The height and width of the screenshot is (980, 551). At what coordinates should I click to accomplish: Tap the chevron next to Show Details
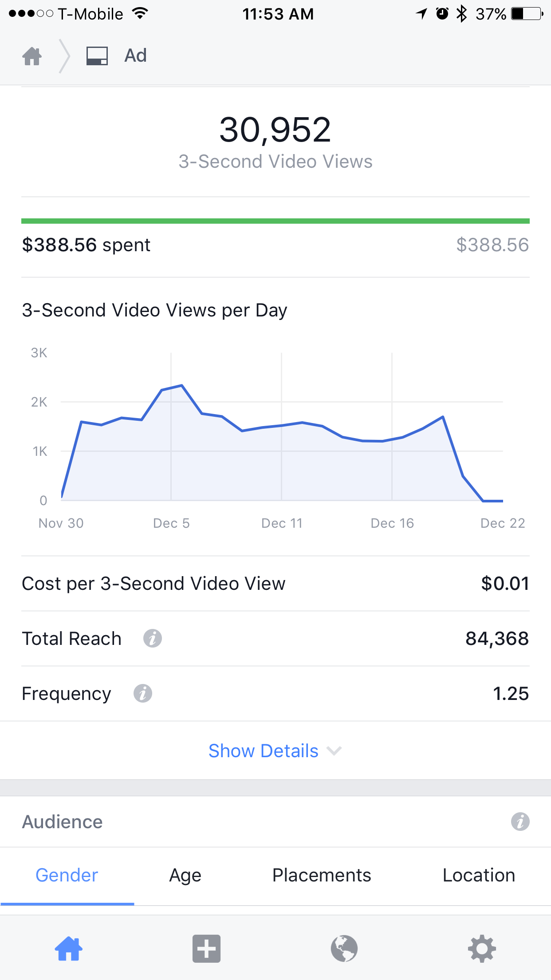point(334,751)
